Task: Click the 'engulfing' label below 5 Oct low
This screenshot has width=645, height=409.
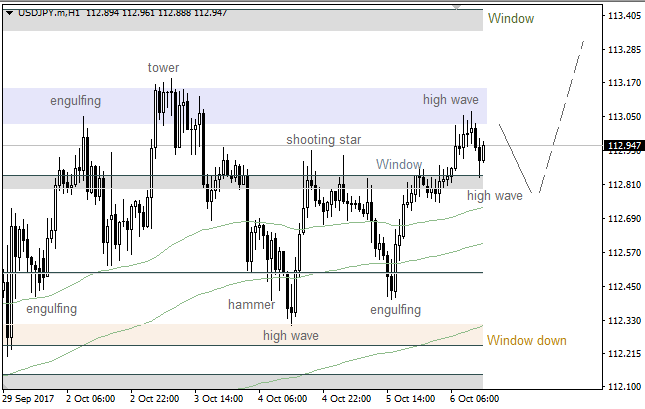Action: point(395,310)
